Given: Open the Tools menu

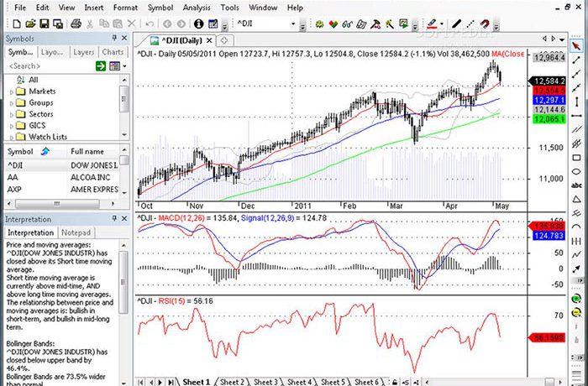Looking at the screenshot, I should coord(229,8).
